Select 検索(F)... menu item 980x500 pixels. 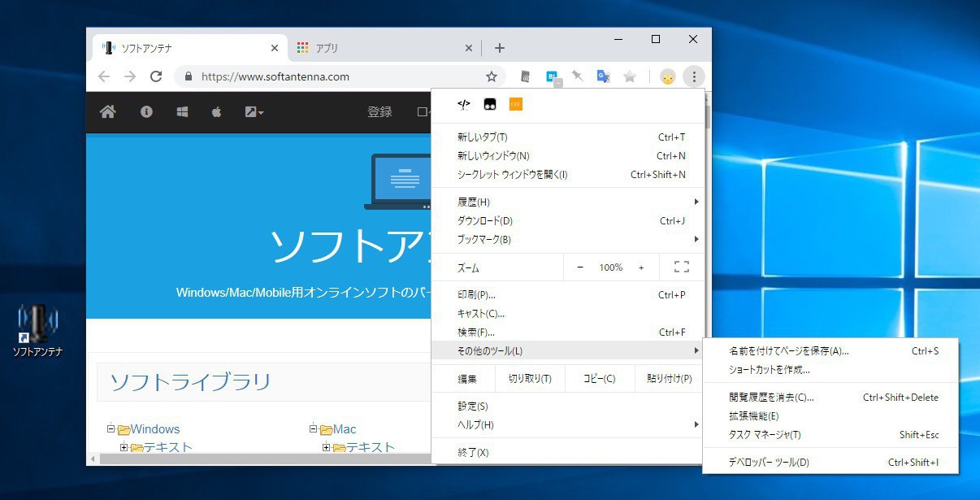pyautogui.click(x=567, y=333)
